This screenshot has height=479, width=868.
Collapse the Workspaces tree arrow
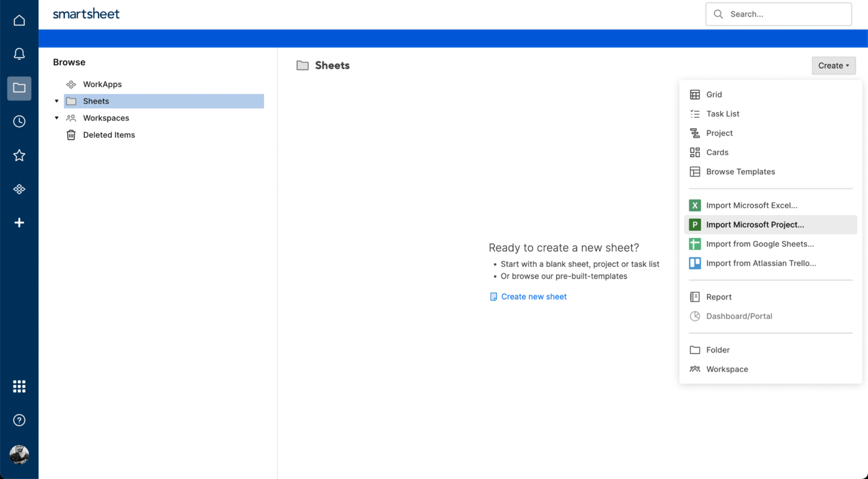57,118
